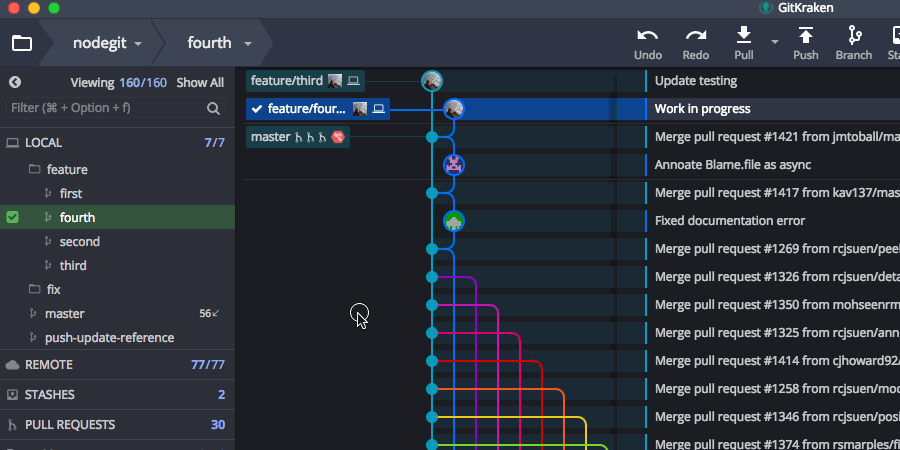This screenshot has width=900, height=450.
Task: Toggle the checked fourth branch checkbox
Action: tap(12, 218)
